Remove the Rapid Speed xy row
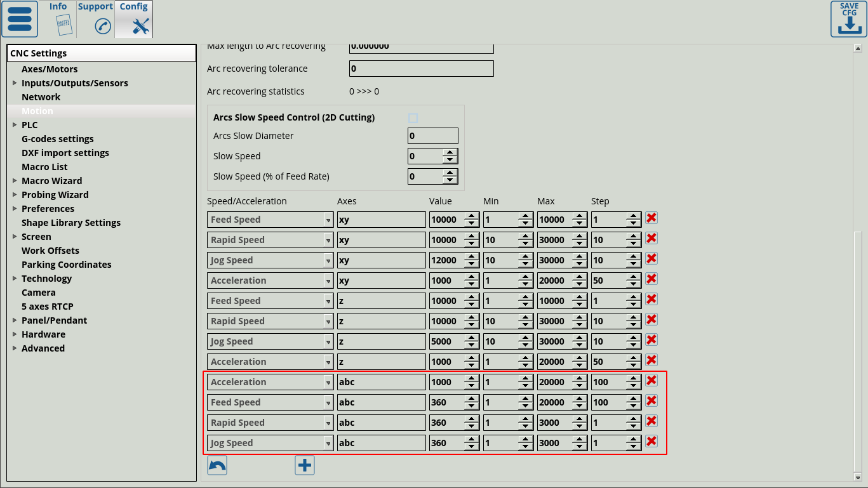The width and height of the screenshot is (868, 488). coord(651,239)
